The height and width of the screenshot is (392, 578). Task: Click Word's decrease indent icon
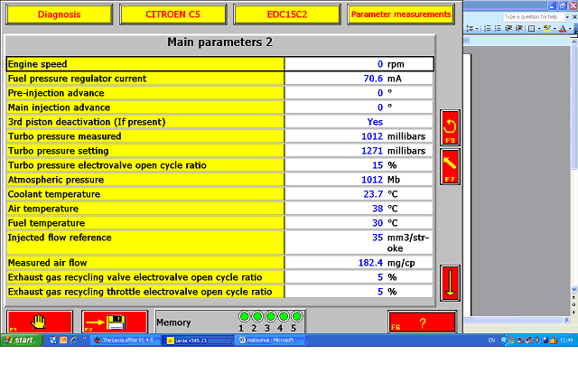(x=508, y=28)
